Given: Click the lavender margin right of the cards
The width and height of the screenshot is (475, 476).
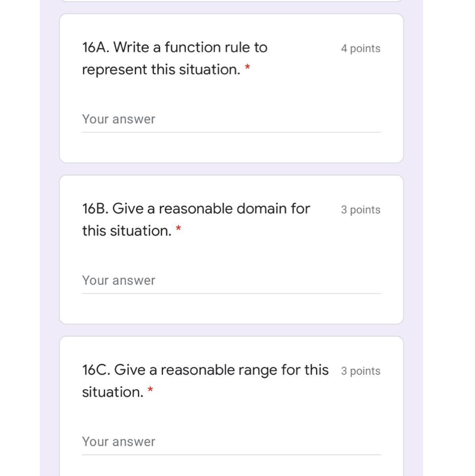Looking at the screenshot, I should pos(413,238).
